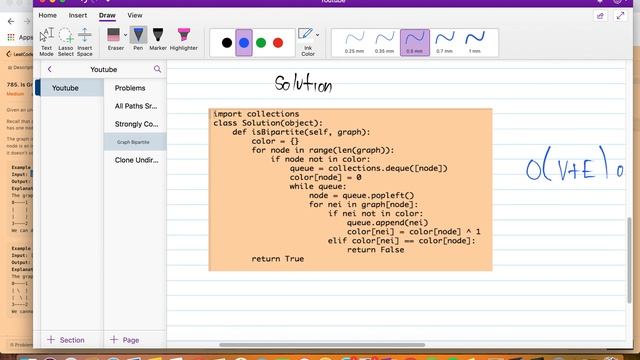This screenshot has height=360, width=640.
Task: Open the Home ribbon tab
Action: pos(48,15)
